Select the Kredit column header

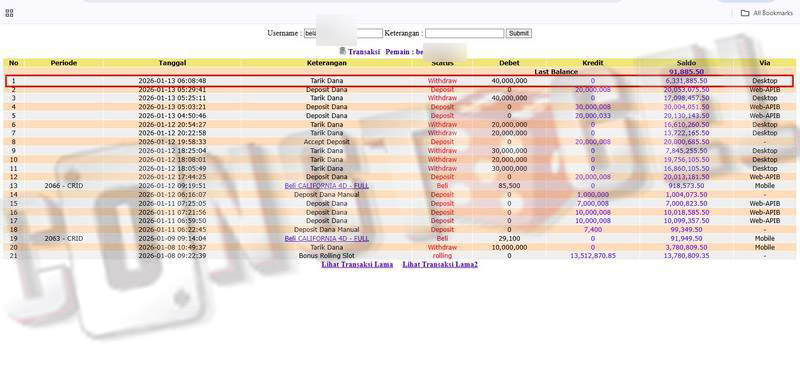point(592,63)
